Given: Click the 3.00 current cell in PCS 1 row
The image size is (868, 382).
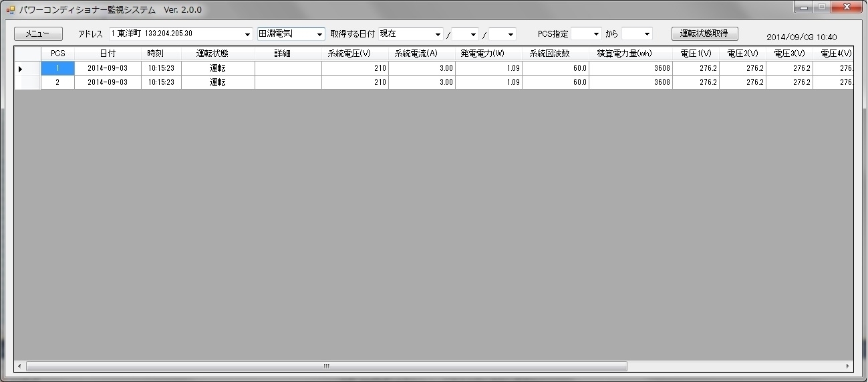Looking at the screenshot, I should pyautogui.click(x=422, y=68).
